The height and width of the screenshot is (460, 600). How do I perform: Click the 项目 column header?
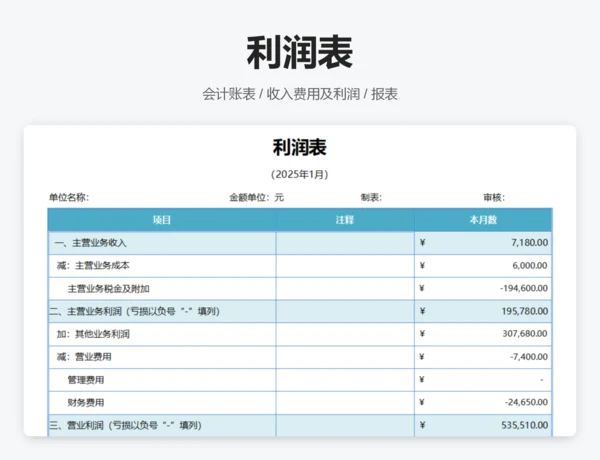click(x=162, y=220)
